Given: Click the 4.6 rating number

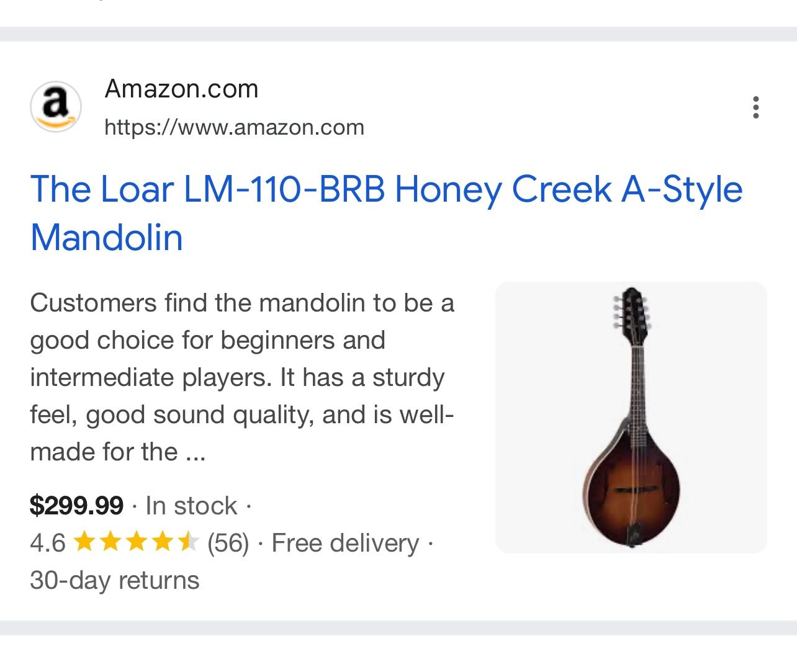Looking at the screenshot, I should pyautogui.click(x=47, y=543).
